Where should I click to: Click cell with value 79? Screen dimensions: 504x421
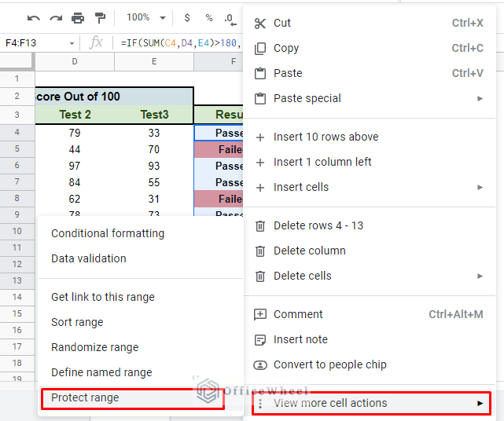(75, 133)
